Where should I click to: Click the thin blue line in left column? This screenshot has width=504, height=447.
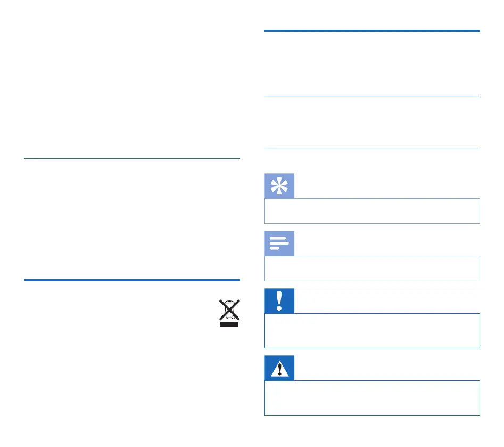coord(132,158)
